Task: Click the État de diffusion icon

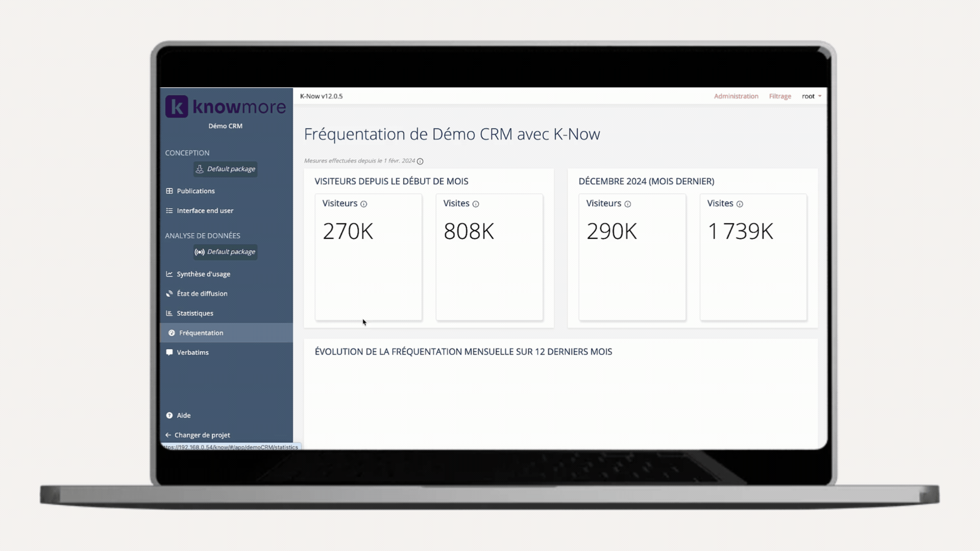Action: 169,294
